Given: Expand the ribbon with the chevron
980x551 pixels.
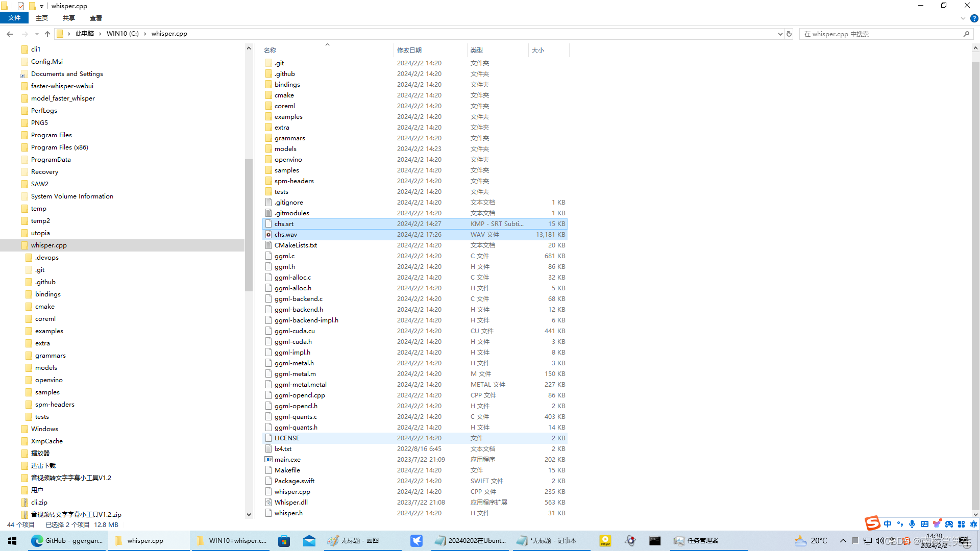Looking at the screenshot, I should 963,18.
